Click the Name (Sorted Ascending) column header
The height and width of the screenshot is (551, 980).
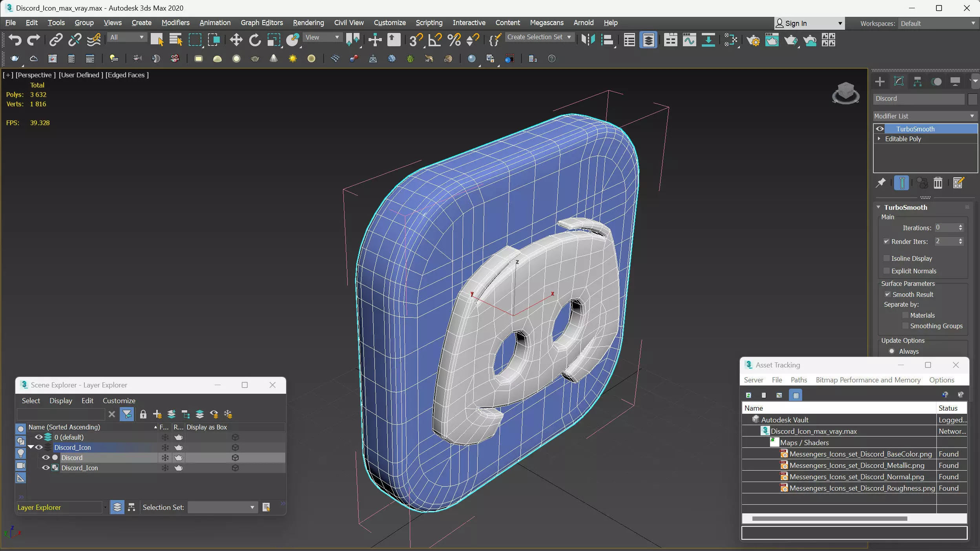(93, 427)
